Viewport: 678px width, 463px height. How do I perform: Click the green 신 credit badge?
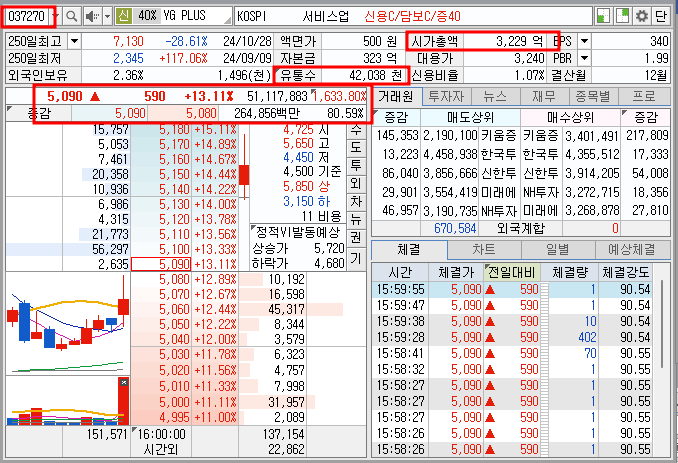tap(124, 16)
